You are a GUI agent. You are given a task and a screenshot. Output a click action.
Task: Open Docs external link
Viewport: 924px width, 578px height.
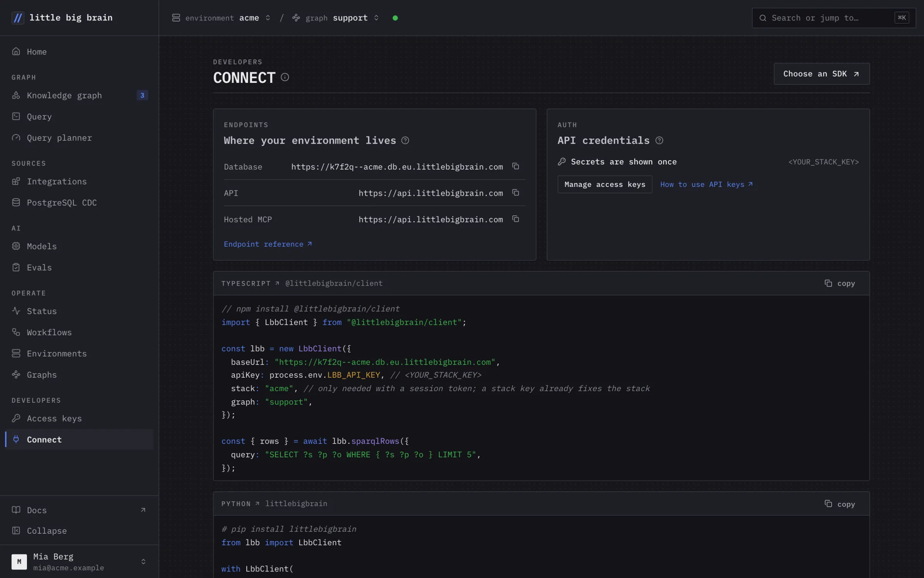79,510
